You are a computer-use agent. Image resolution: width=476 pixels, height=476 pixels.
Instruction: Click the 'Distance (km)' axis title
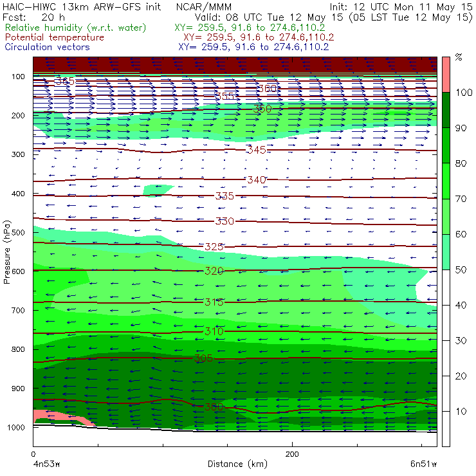tap(237, 464)
